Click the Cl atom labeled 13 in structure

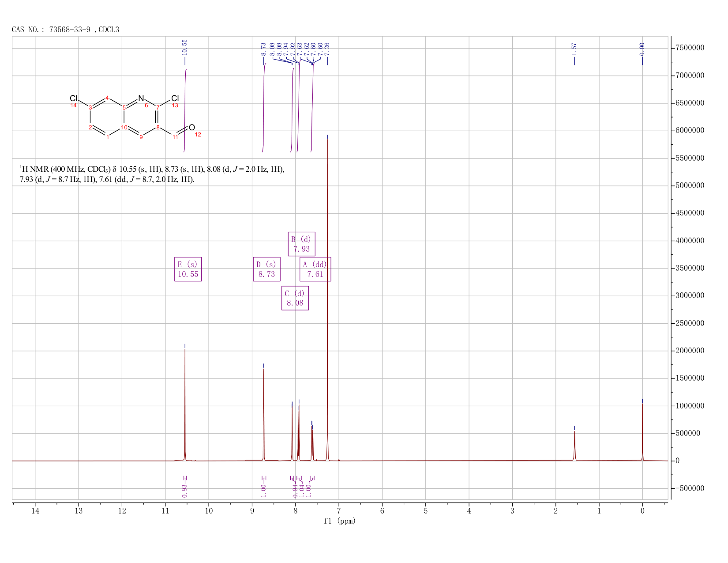pos(175,98)
